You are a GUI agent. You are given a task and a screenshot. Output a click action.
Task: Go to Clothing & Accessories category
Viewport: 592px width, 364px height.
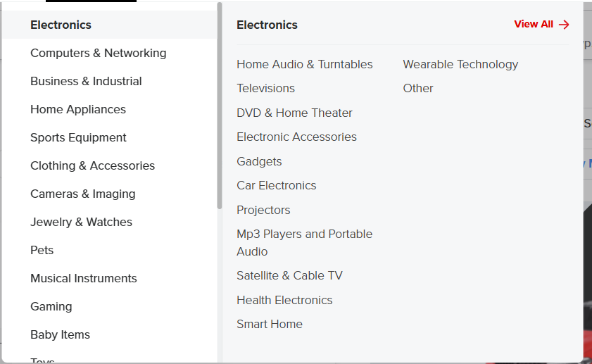point(92,165)
